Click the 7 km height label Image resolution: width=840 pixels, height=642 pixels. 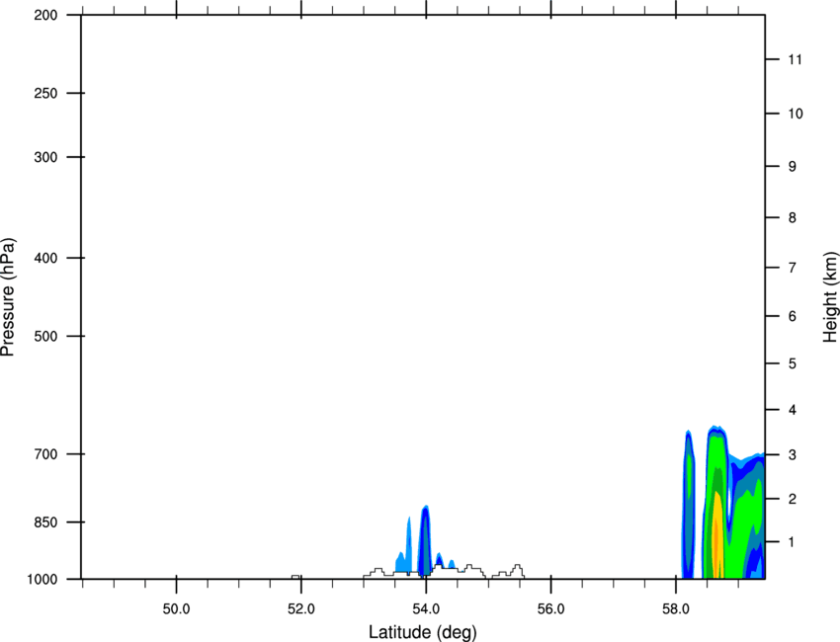pos(793,268)
